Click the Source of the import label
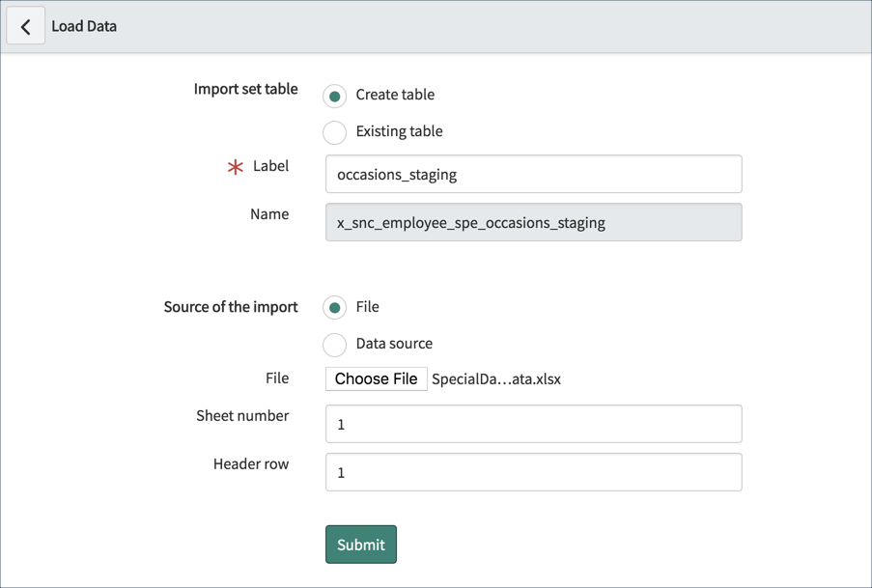Screen dimensions: 872x588 pyautogui.click(x=231, y=307)
